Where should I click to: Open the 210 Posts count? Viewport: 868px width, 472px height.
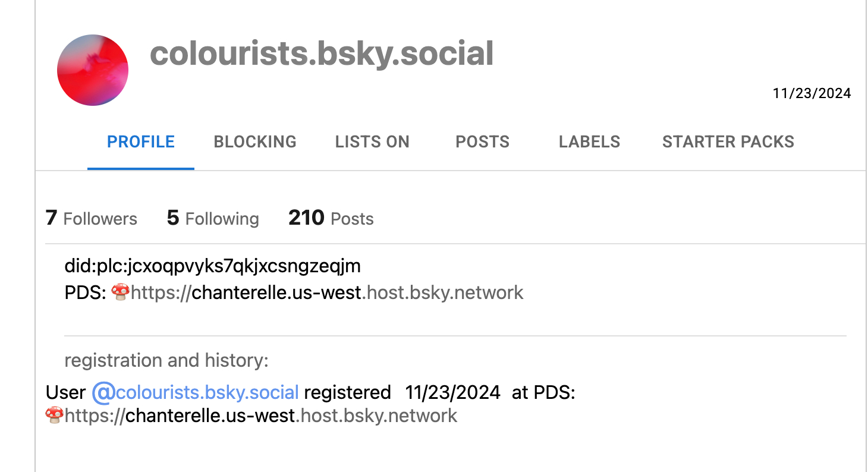331,219
